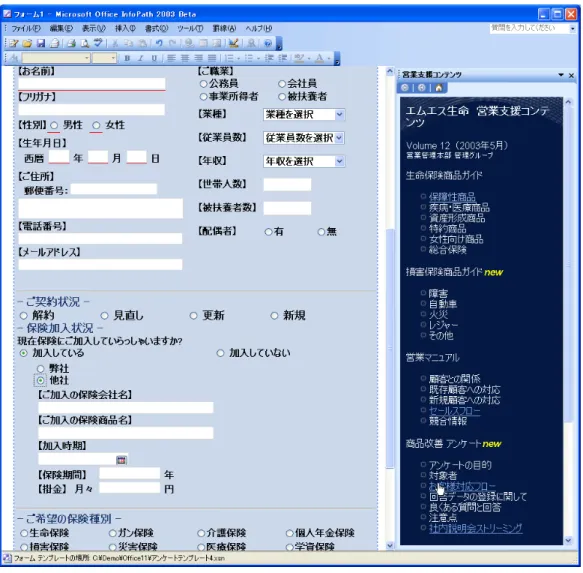Open Print Preview from the toolbar
The height and width of the screenshot is (573, 583).
85,44
